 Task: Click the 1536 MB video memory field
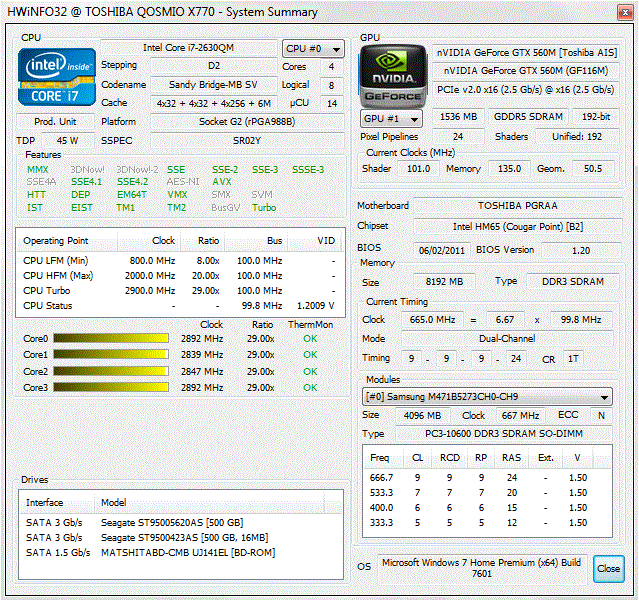(x=458, y=117)
